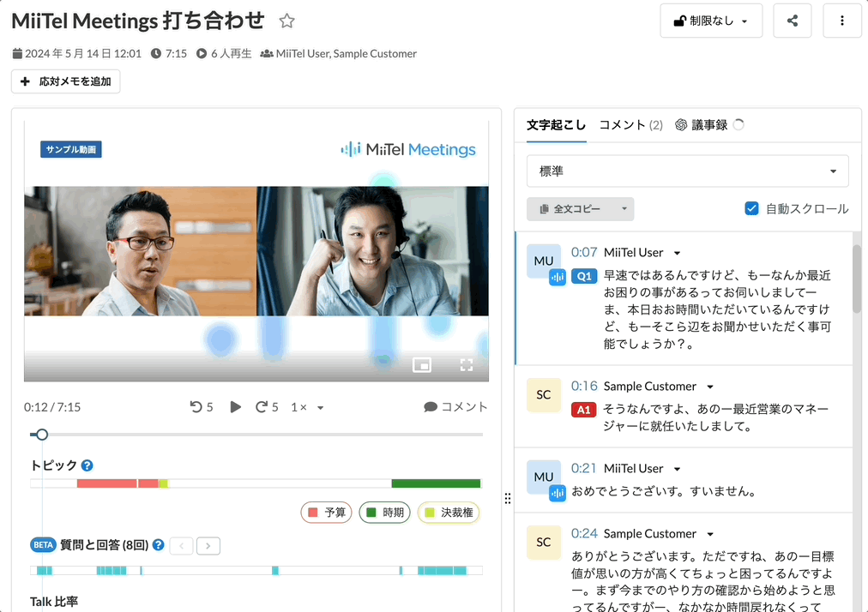Image resolution: width=868 pixels, height=612 pixels.
Task: Click the MU avatar at 0:21
Action: 544,477
